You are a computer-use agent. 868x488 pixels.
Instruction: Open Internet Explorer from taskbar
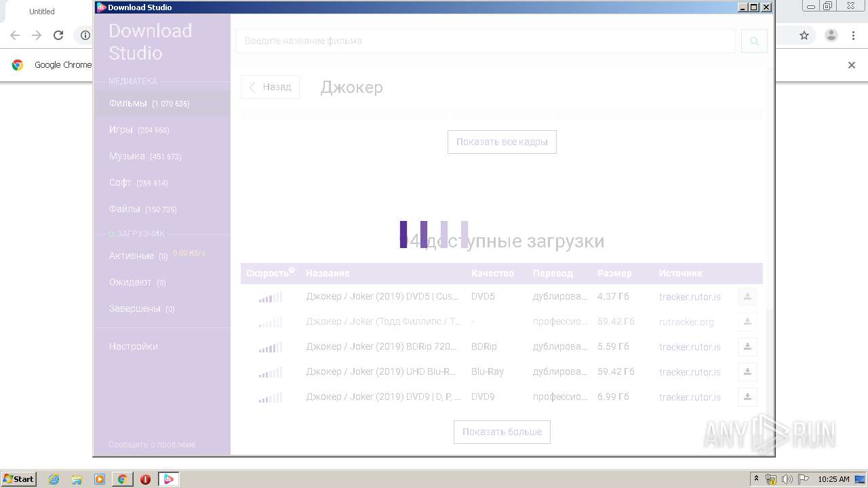tap(54, 479)
